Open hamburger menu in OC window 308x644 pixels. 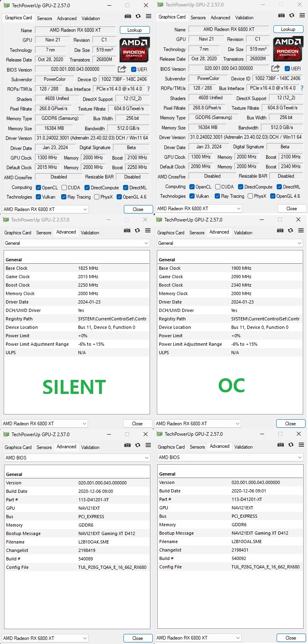click(x=301, y=230)
